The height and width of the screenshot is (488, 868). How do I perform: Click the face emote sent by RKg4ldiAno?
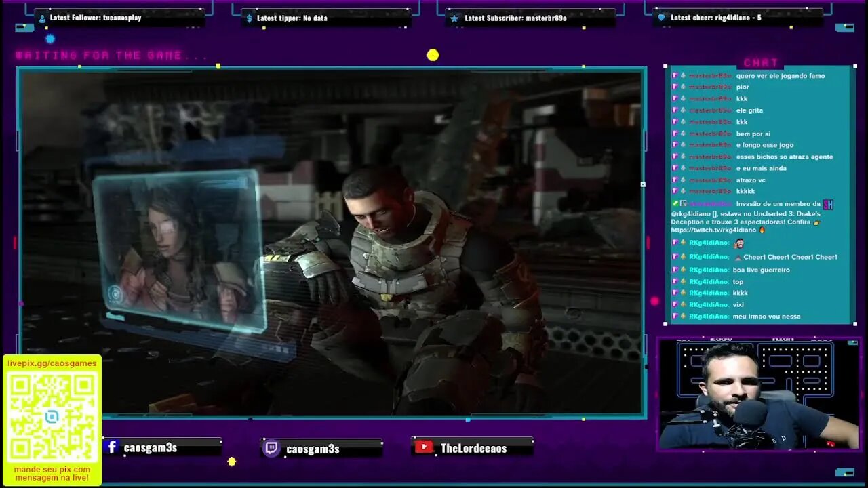point(739,243)
